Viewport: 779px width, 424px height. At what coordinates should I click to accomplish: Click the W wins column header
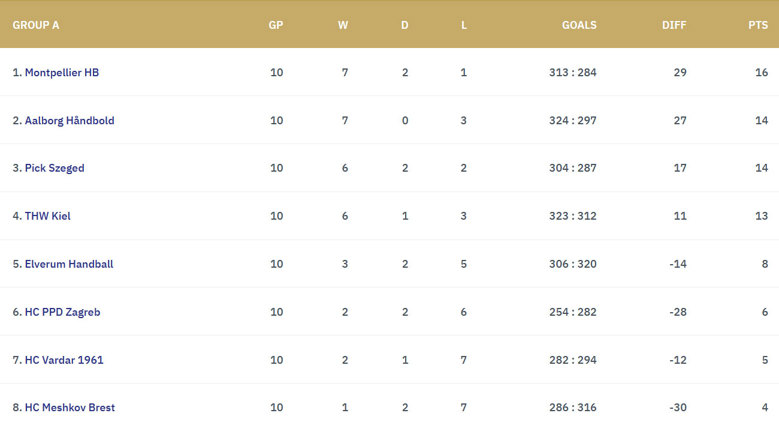pyautogui.click(x=343, y=25)
